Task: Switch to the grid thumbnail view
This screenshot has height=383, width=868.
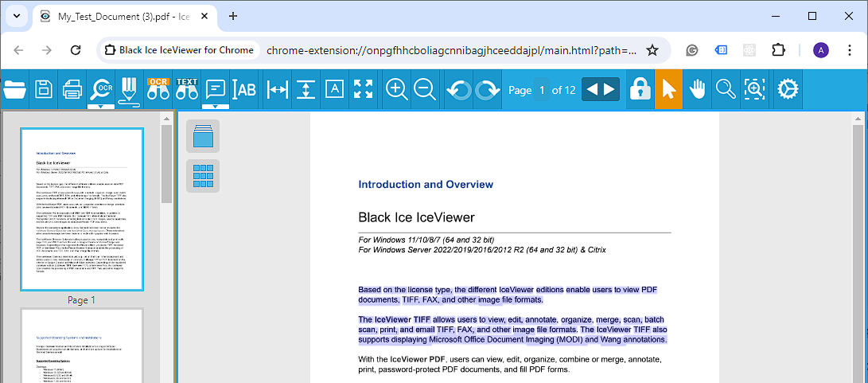Action: pyautogui.click(x=203, y=176)
